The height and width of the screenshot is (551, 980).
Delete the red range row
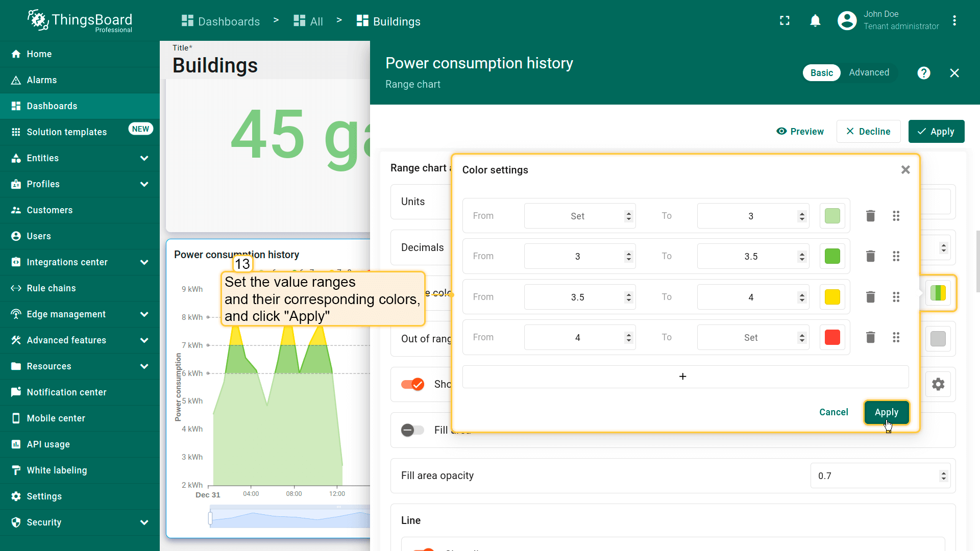870,337
